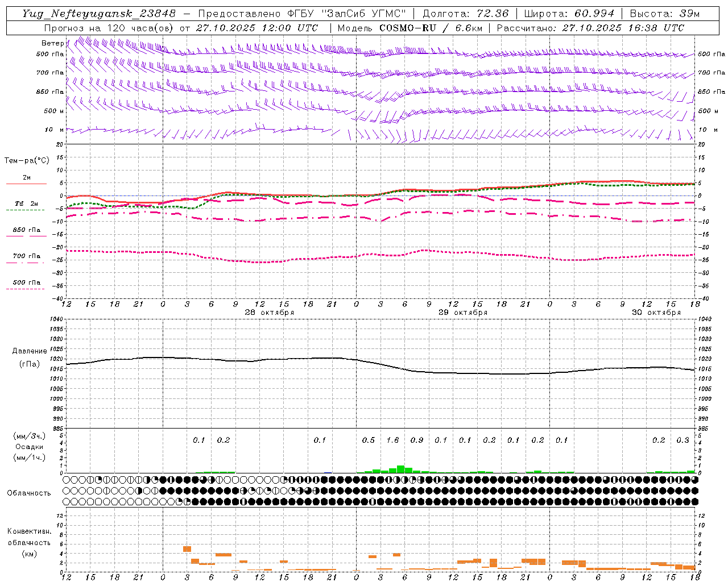Click the Рассчитано: 27.10.2025 16:38 UTC timestamp
Viewport: 728px width, 582px height.
click(590, 28)
